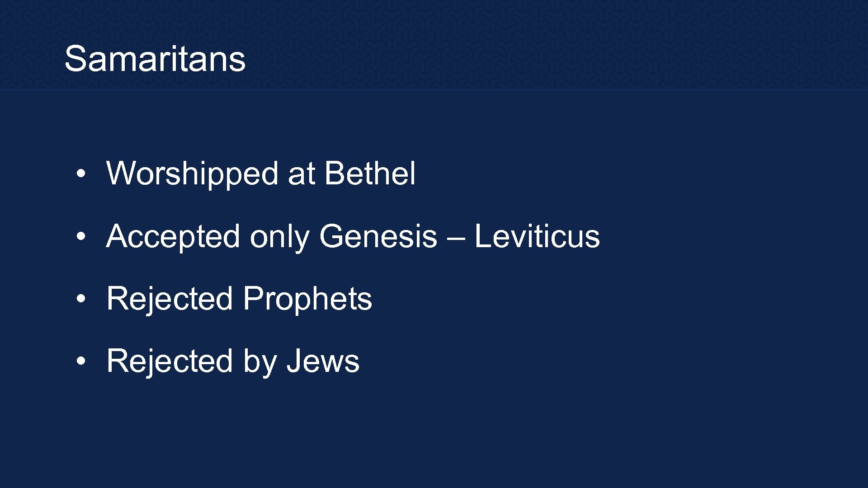Viewport: 868px width, 488px height.
Task: Click "Rejected" in the "Rejected Prophets" bullet
Action: (x=170, y=299)
